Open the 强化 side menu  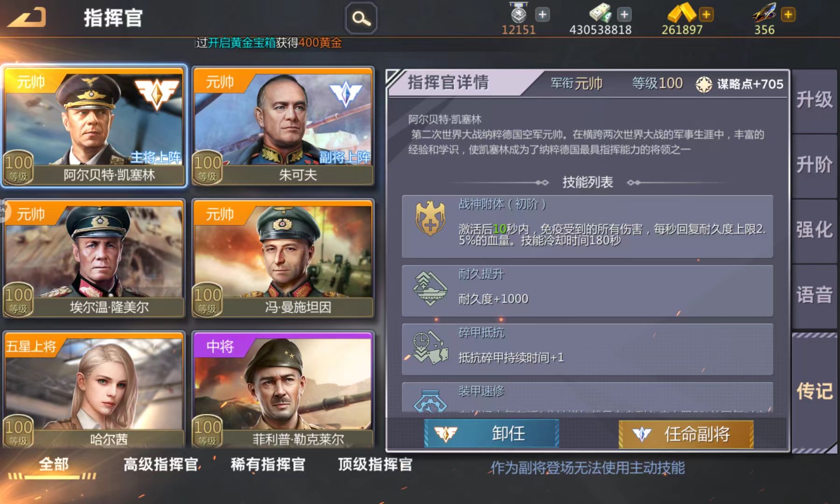814,231
